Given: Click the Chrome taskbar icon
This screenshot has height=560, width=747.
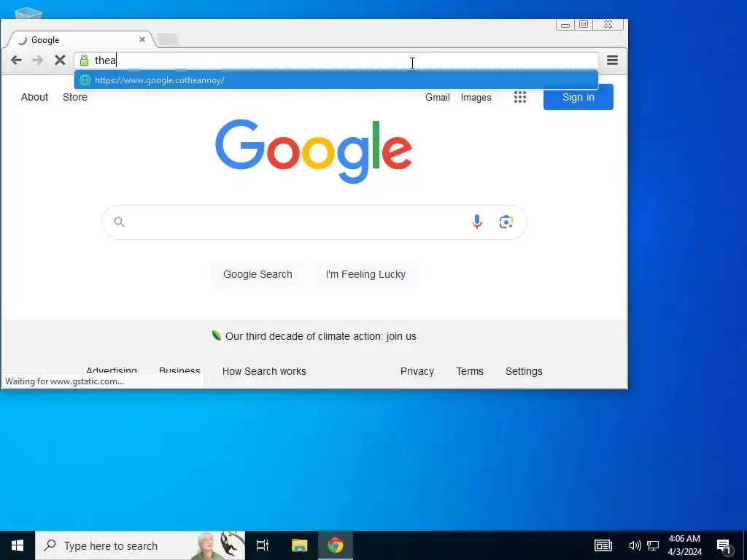Looking at the screenshot, I should (336, 545).
